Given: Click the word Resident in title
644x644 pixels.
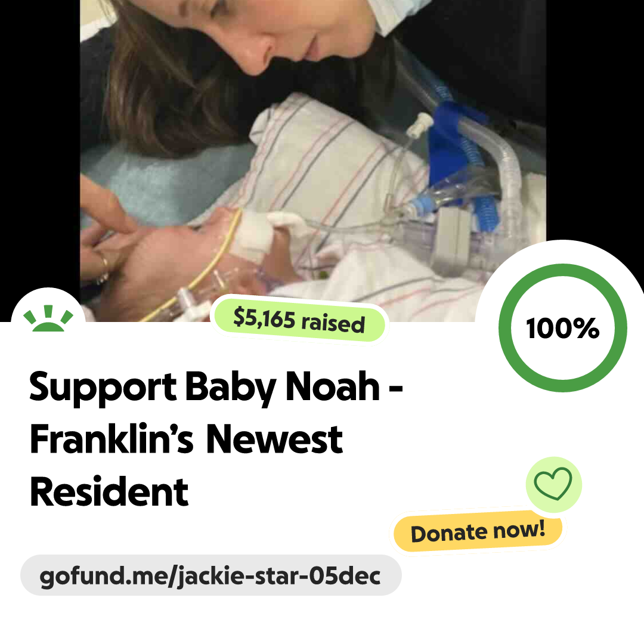Looking at the screenshot, I should pyautogui.click(x=109, y=493).
